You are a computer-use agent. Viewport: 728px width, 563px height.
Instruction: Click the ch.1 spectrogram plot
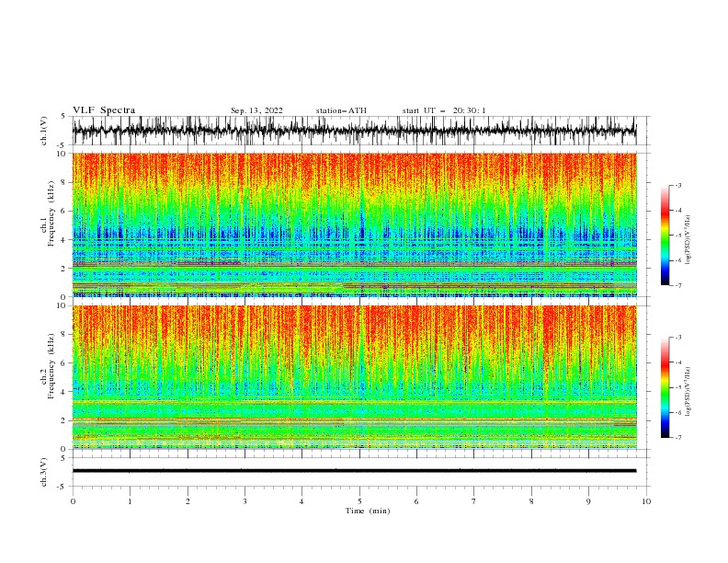[x=355, y=224]
